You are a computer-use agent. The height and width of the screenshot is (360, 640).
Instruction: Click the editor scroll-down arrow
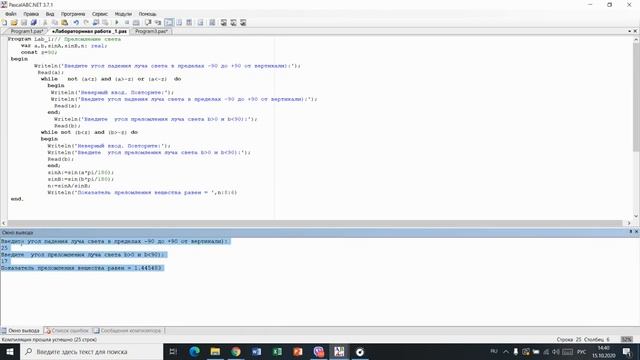click(x=636, y=216)
